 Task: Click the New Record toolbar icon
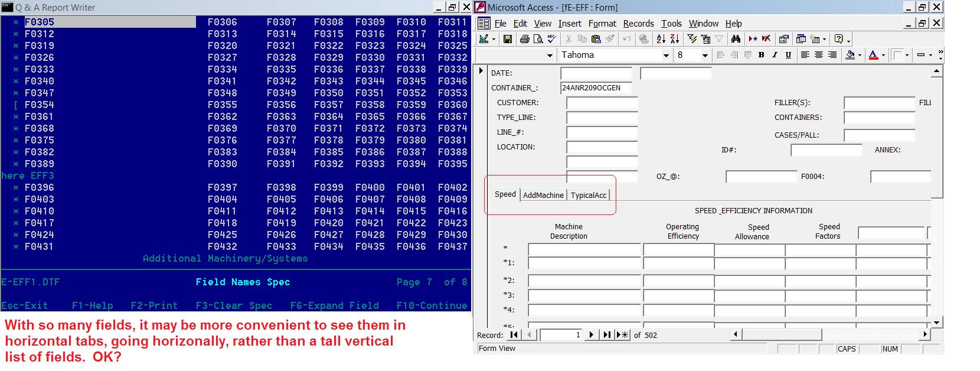click(753, 39)
